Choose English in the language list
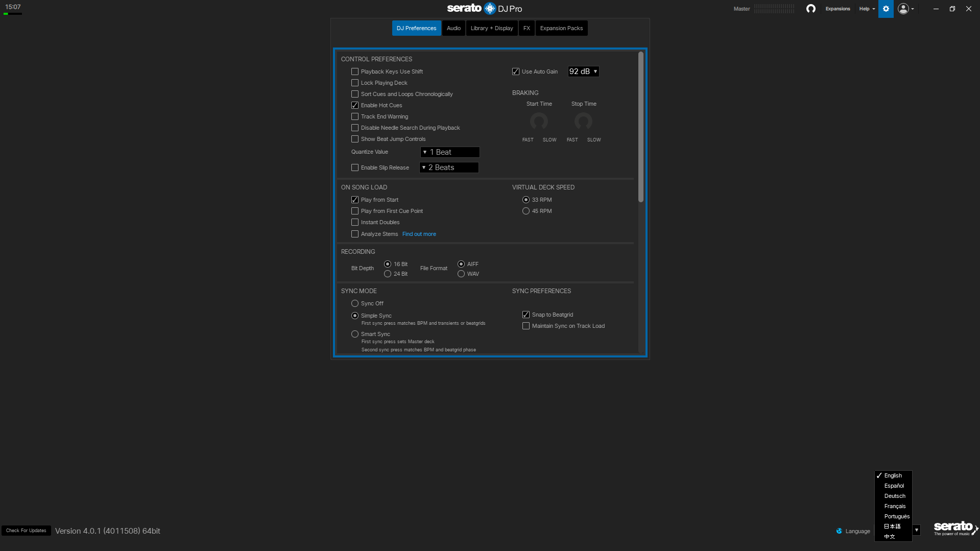This screenshot has width=980, height=551. (893, 475)
